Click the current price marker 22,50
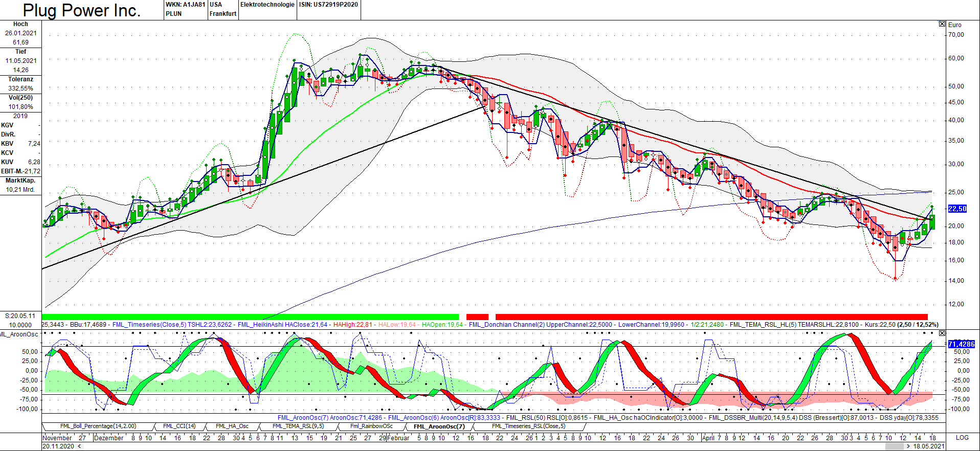The width and height of the screenshot is (980, 451). [x=957, y=209]
